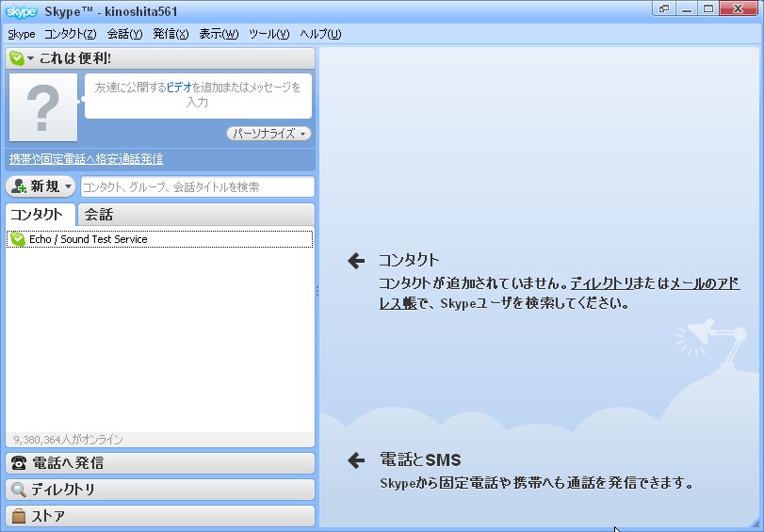Open the パーソナライズ dropdown
The width and height of the screenshot is (764, 532).
(x=269, y=134)
